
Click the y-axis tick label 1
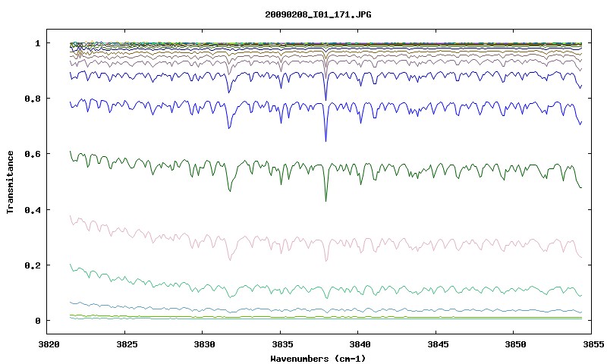(x=37, y=43)
